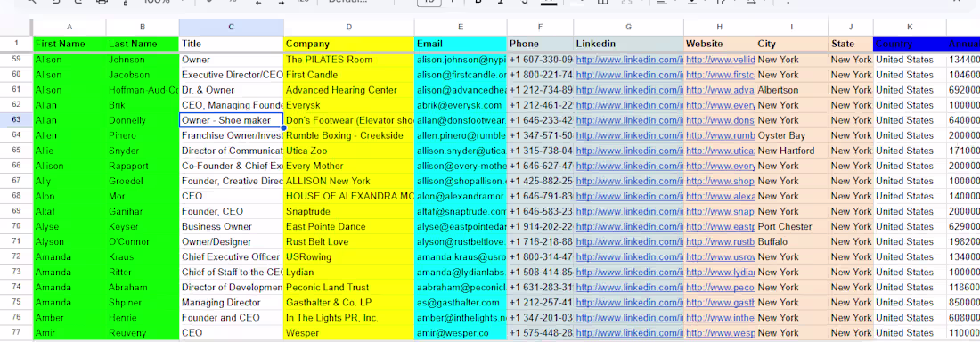Select 'Advanced Hearing Center' cell
Viewport: 980px width, 342px height.
click(348, 90)
